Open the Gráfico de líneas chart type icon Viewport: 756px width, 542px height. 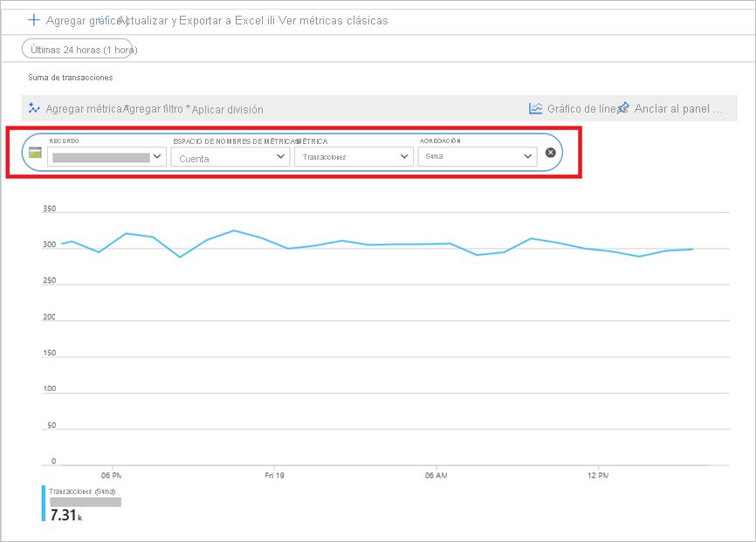pyautogui.click(x=534, y=108)
